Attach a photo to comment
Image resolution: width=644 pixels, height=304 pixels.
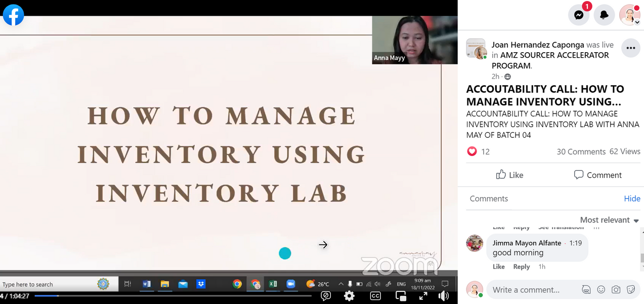pyautogui.click(x=616, y=290)
